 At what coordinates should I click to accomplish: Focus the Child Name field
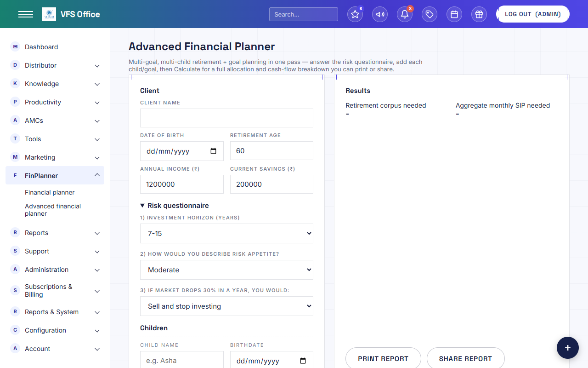click(x=182, y=360)
